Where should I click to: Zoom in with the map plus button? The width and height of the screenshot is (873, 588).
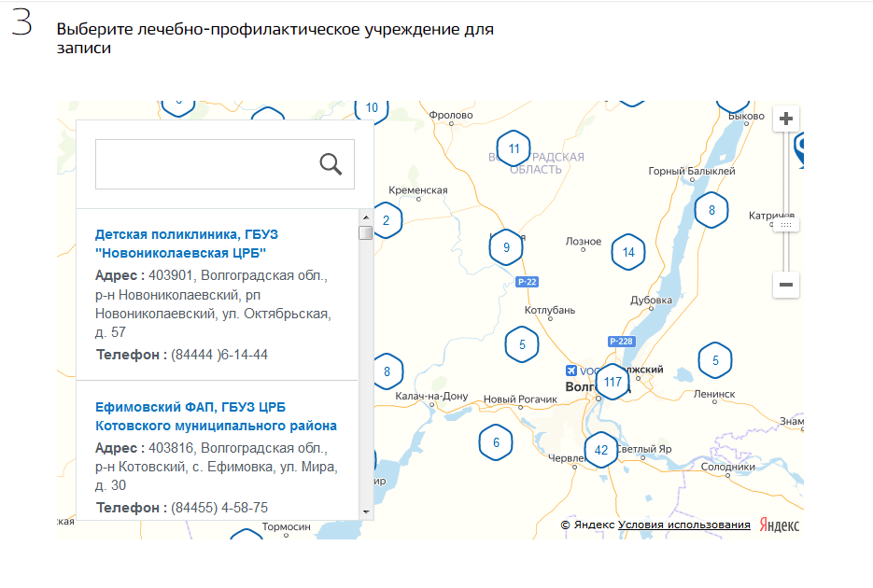point(785,119)
